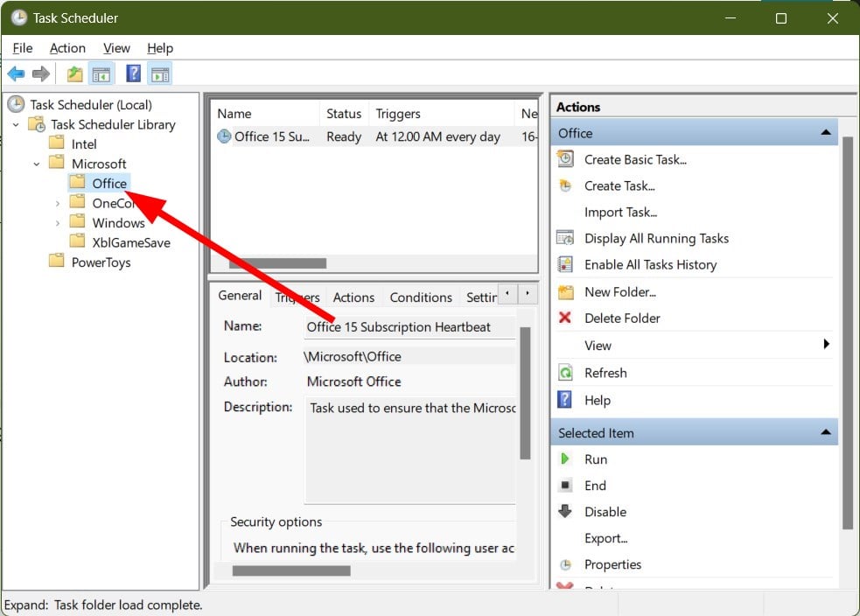Screen dimensions: 860x616
Task: Click the details pane vertical scrollbar
Action: pos(525,393)
